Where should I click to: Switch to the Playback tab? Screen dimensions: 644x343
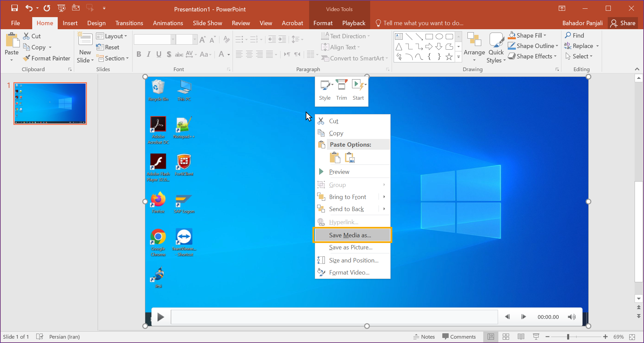click(354, 23)
